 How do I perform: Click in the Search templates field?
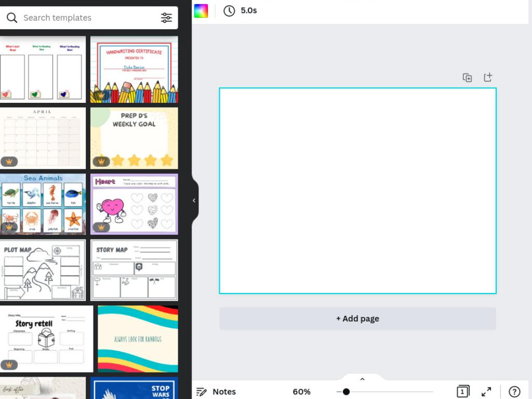[x=89, y=18]
